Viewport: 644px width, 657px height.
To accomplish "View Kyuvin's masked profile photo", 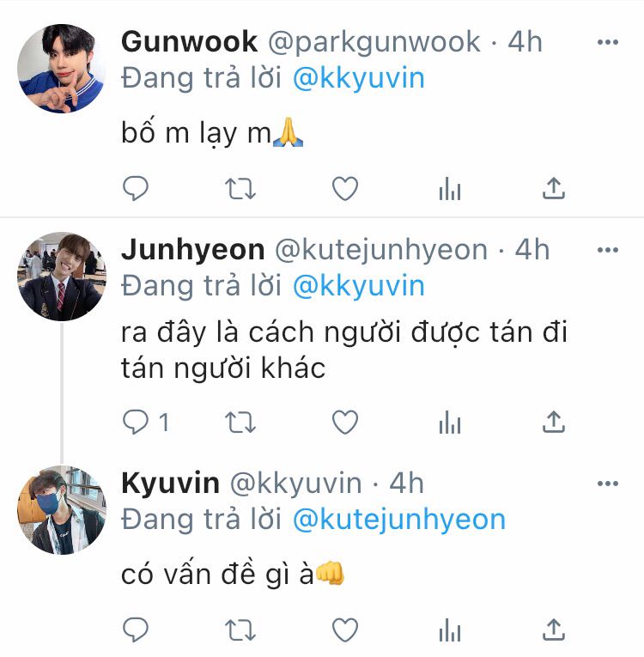I will coord(62,510).
